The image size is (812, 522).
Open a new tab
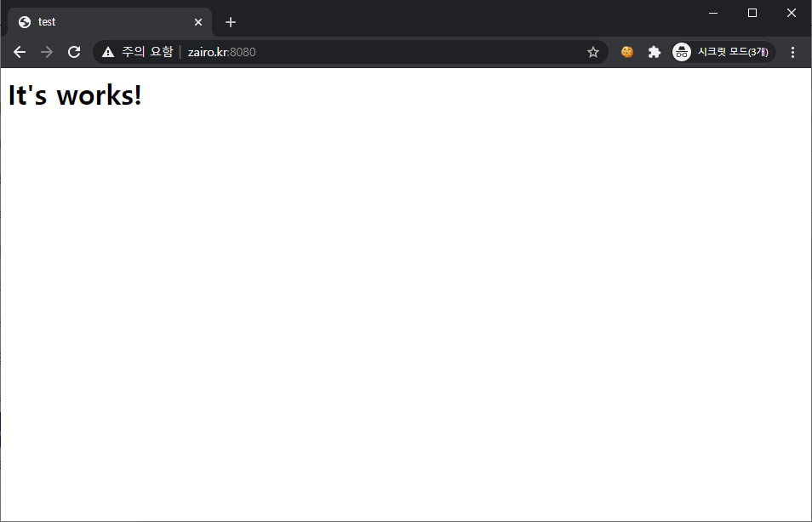click(231, 22)
